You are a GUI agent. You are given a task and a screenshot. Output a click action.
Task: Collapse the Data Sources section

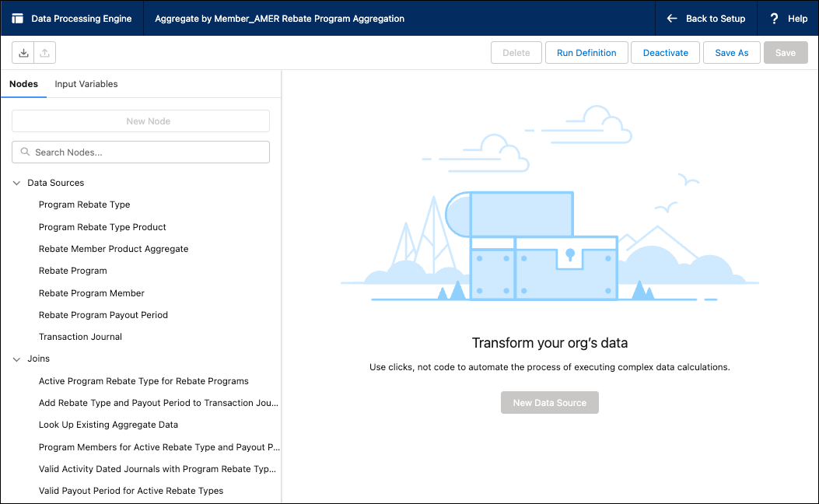point(16,182)
